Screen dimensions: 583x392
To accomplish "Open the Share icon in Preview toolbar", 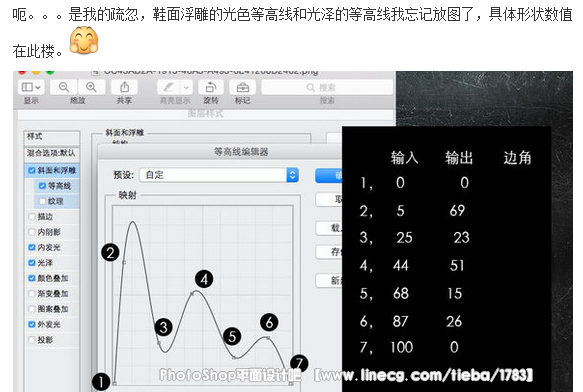I will (125, 87).
